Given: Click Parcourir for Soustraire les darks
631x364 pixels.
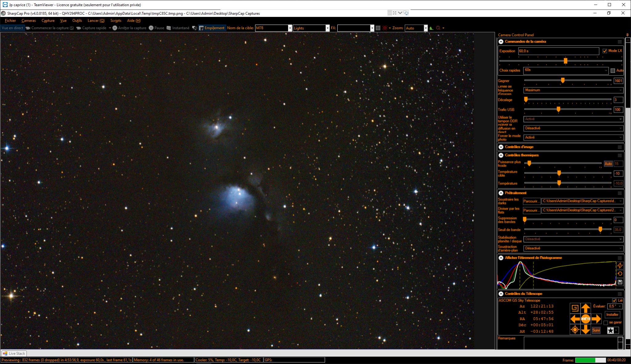Looking at the screenshot, I should pyautogui.click(x=531, y=201).
